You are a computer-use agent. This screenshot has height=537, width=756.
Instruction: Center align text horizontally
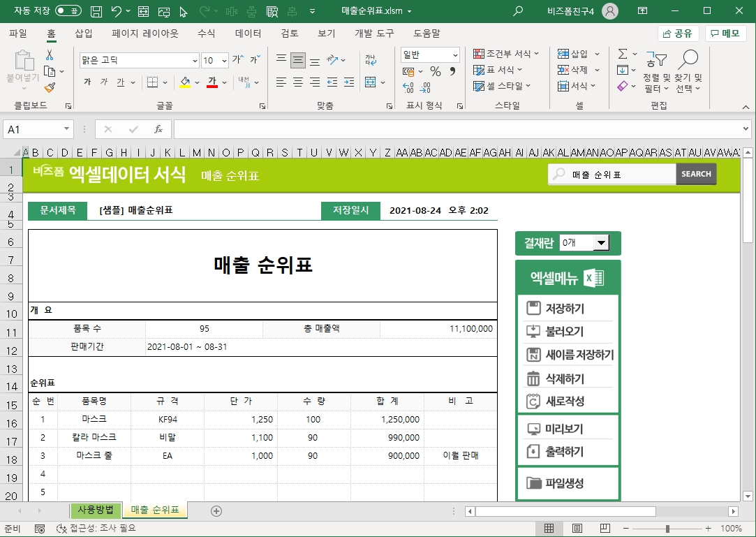pyautogui.click(x=298, y=82)
